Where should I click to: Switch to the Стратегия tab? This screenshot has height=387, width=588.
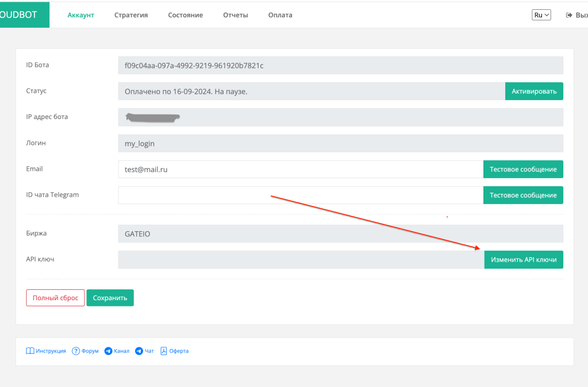pyautogui.click(x=131, y=15)
